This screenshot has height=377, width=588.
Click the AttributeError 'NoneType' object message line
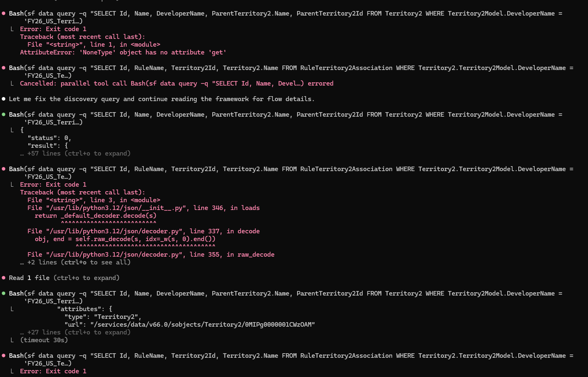(x=123, y=52)
